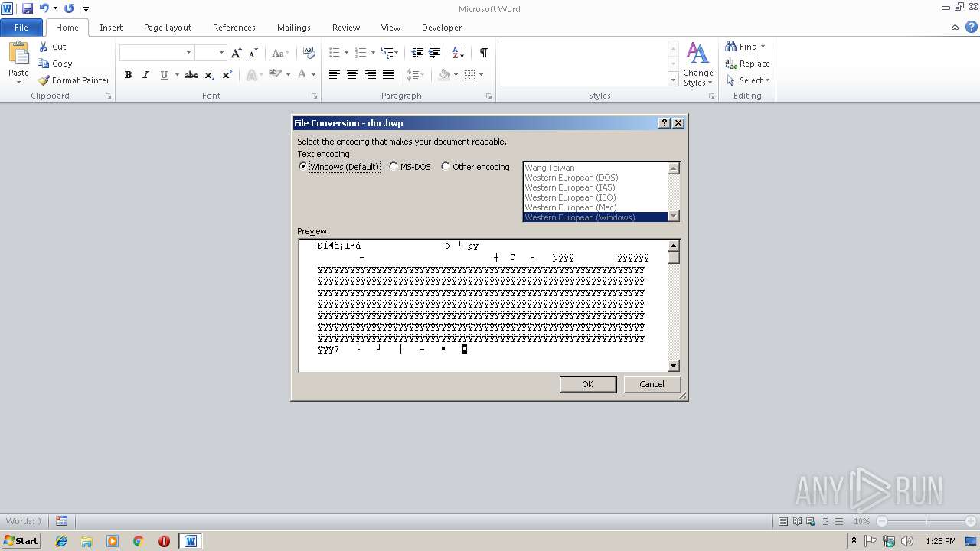
Task: Expand the Numbering dropdown arrow
Action: click(x=373, y=53)
